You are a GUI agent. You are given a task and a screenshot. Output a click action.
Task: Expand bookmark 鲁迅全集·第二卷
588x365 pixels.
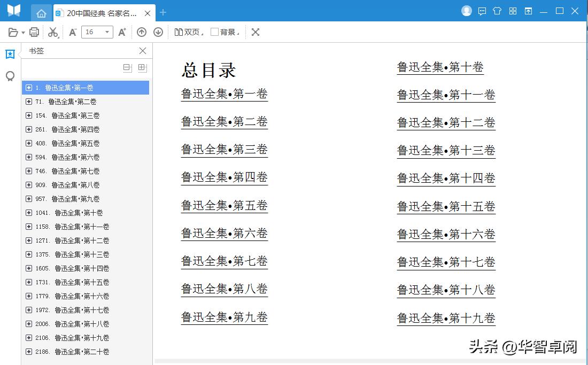coord(29,102)
